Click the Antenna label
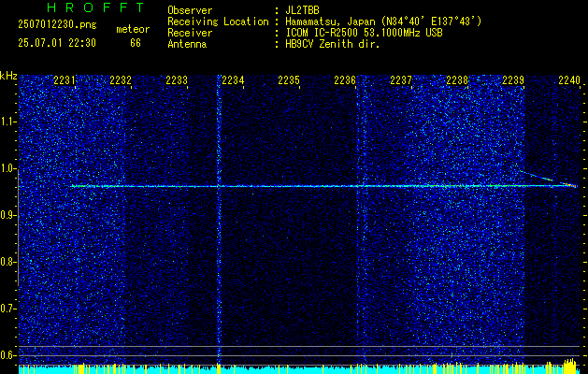 pos(187,44)
